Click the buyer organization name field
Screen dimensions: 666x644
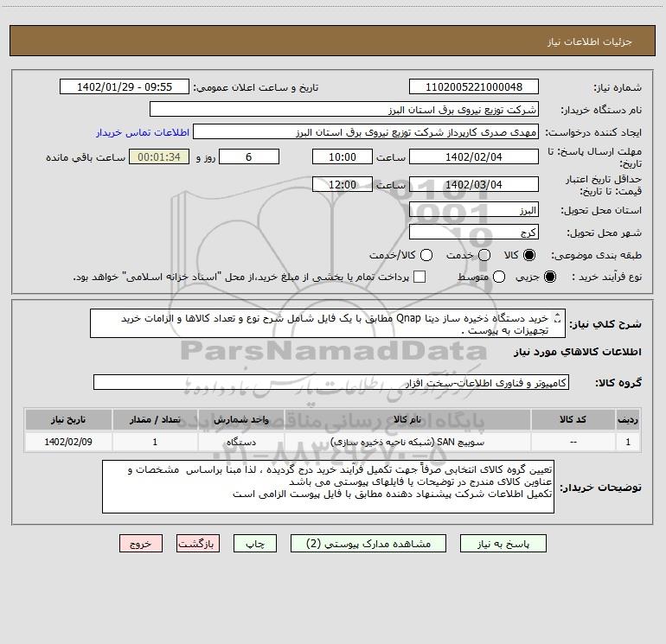344,109
